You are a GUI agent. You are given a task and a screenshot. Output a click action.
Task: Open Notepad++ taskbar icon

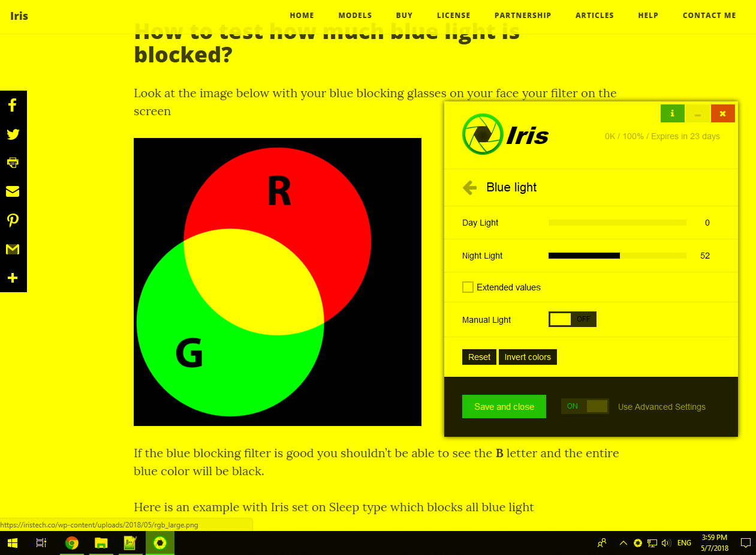131,543
